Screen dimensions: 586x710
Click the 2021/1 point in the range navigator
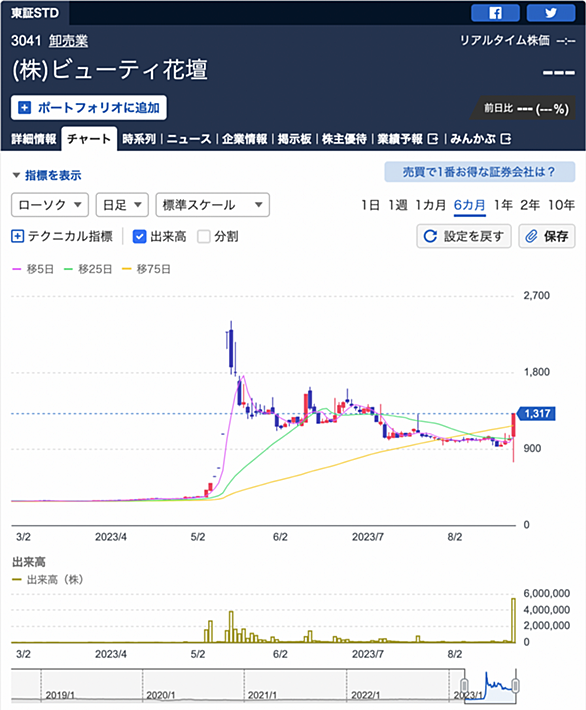coord(262,695)
